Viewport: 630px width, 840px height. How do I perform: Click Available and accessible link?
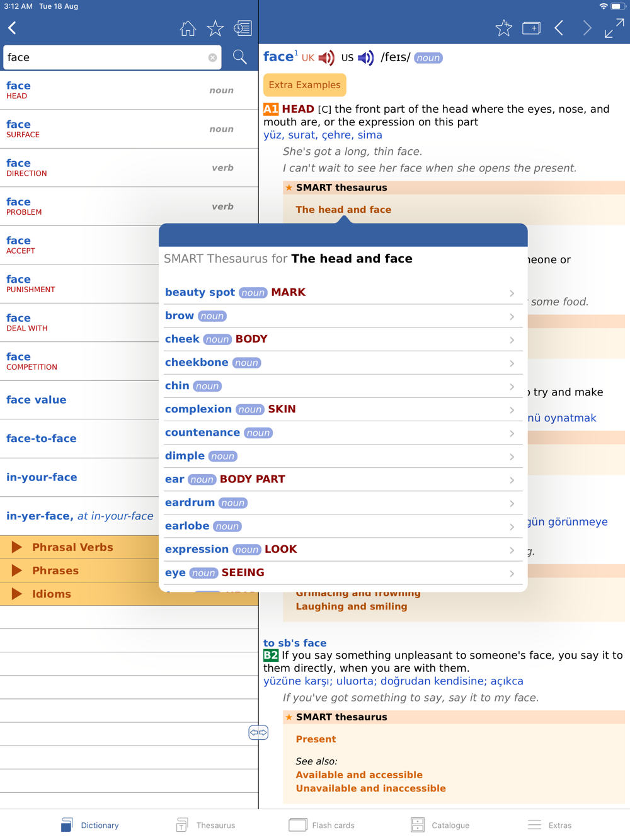(x=359, y=775)
